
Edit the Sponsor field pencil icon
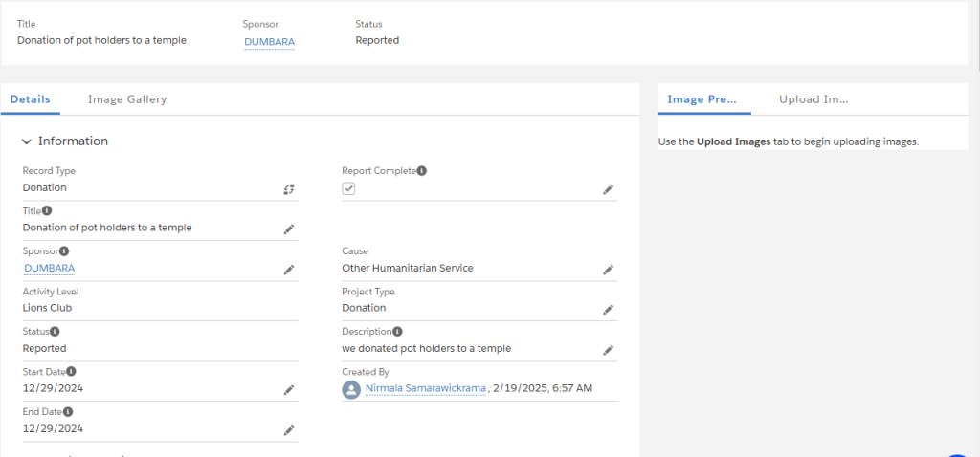click(289, 270)
